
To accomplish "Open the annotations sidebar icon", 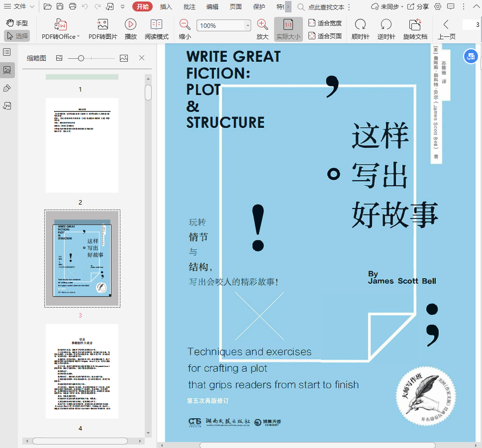I will [x=7, y=88].
